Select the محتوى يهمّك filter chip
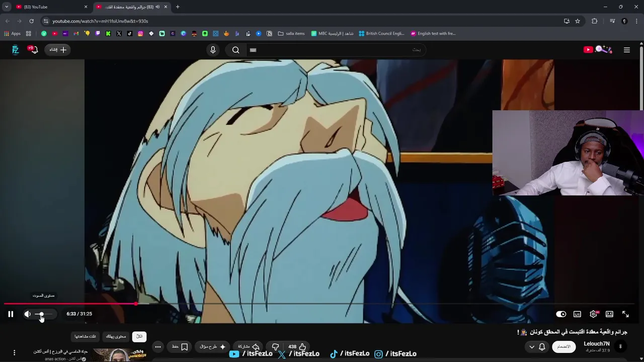 [x=116, y=336]
